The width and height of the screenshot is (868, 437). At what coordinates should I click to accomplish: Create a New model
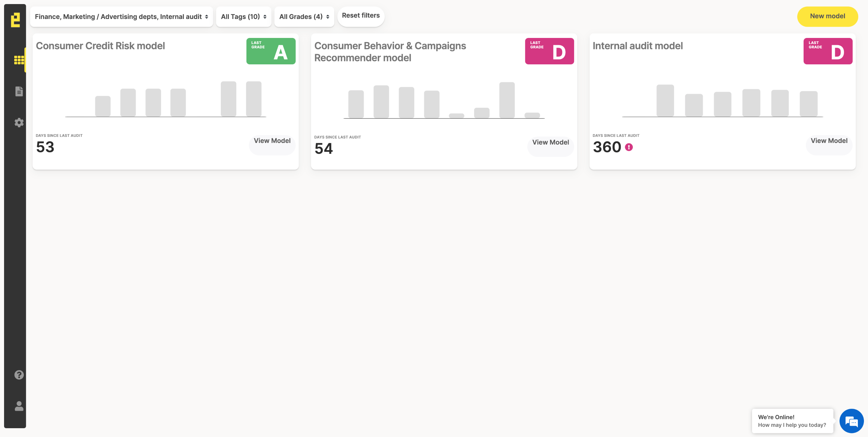pyautogui.click(x=827, y=16)
